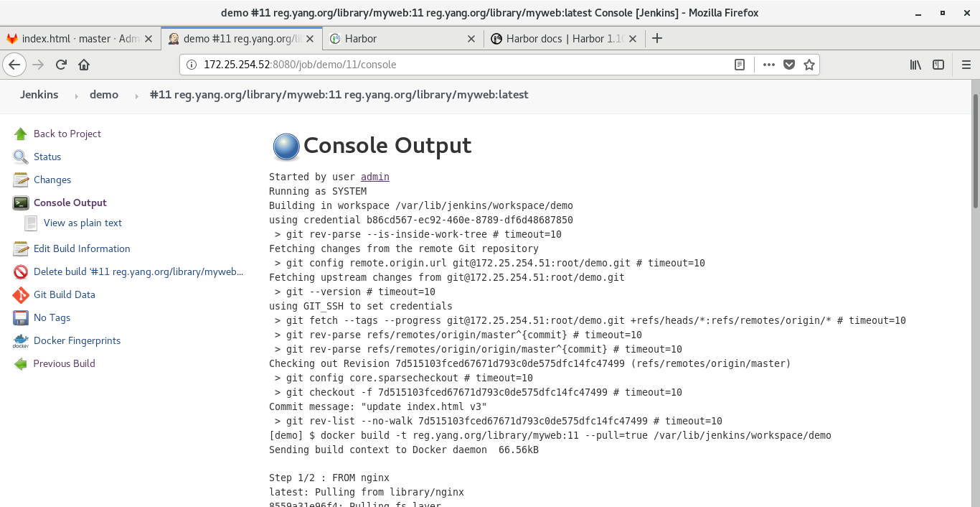Go to the Previous Build link
Screen dimensions: 980x507
point(64,363)
